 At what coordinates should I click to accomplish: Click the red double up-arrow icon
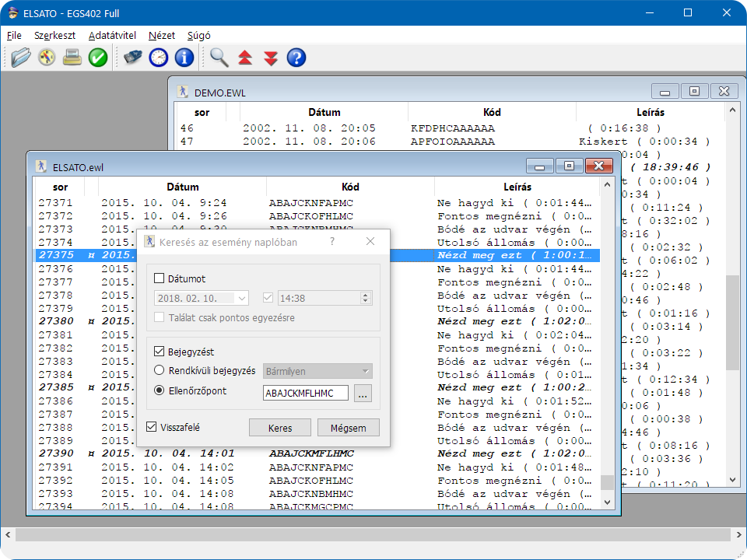tap(245, 58)
